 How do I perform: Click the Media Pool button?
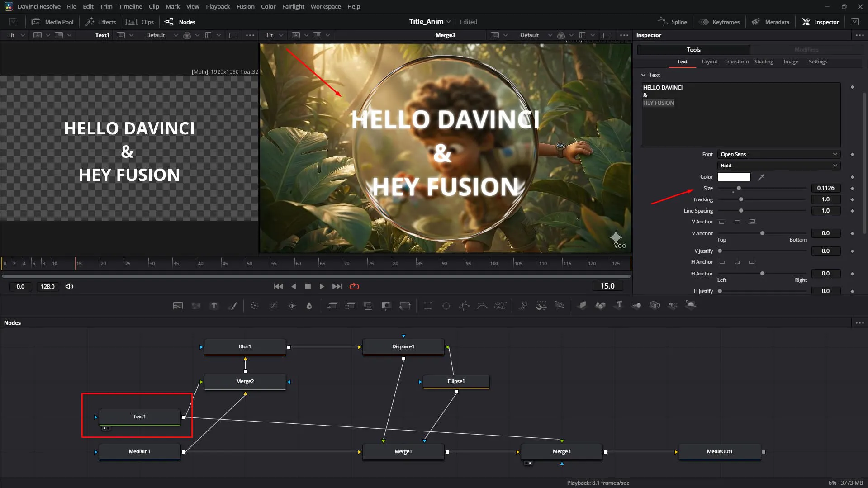coord(52,22)
